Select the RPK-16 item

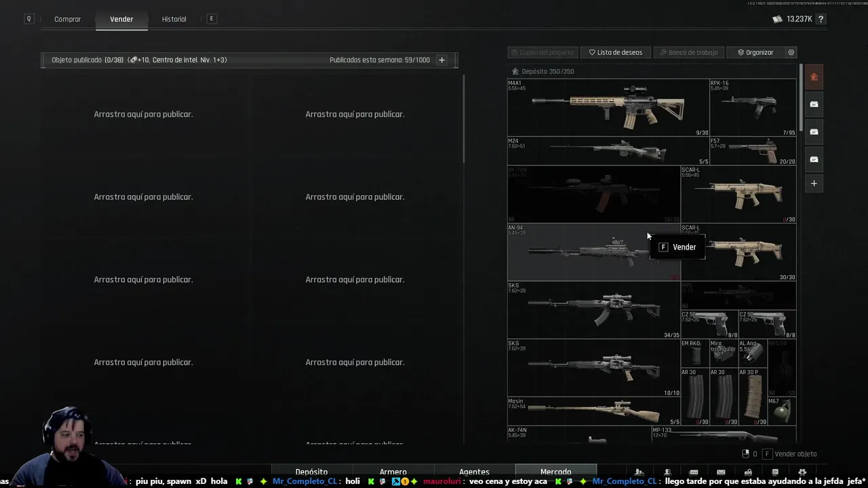coord(753,108)
